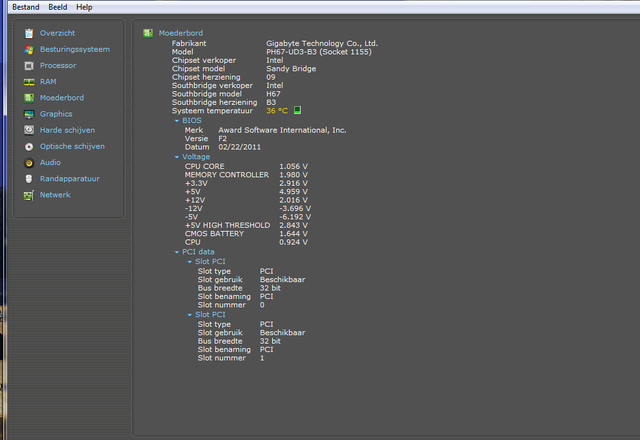Viewport: 640px width, 440px height.
Task: Select the Moederbord sidebar link
Action: point(62,98)
